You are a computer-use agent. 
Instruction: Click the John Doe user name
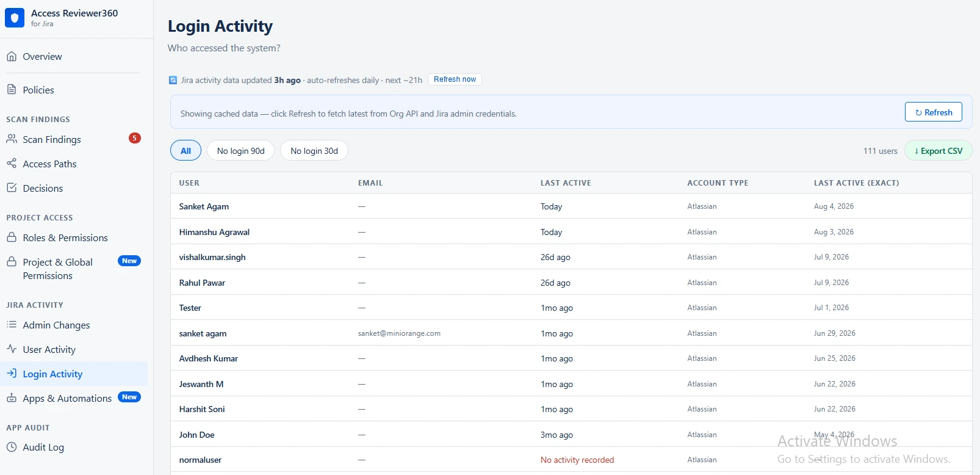click(x=196, y=435)
